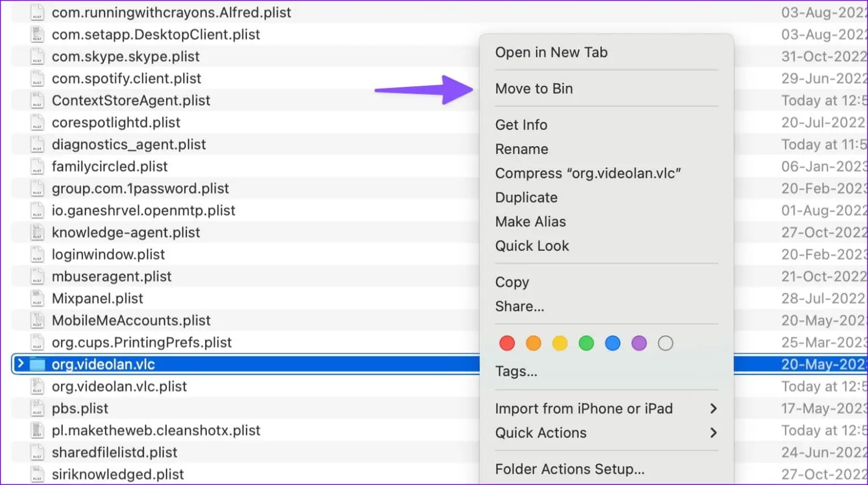Select Move to Bin from context menu

534,89
